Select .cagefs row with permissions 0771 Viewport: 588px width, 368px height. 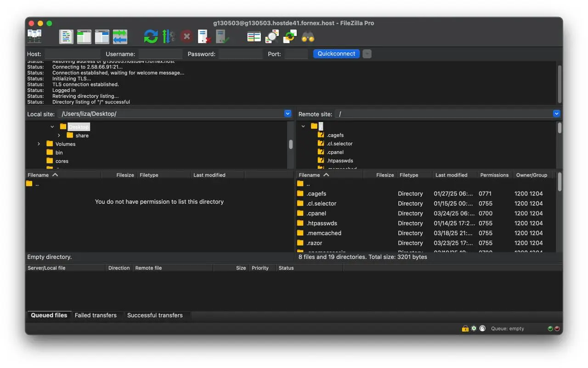click(426, 194)
